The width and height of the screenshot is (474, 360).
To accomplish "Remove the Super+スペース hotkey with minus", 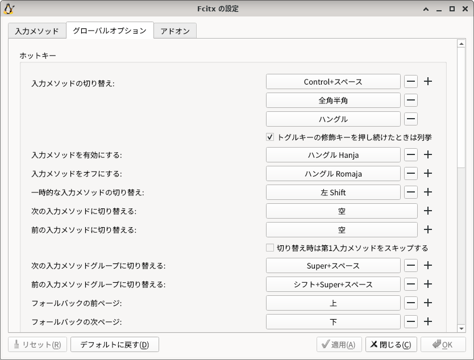I will pyautogui.click(x=411, y=266).
